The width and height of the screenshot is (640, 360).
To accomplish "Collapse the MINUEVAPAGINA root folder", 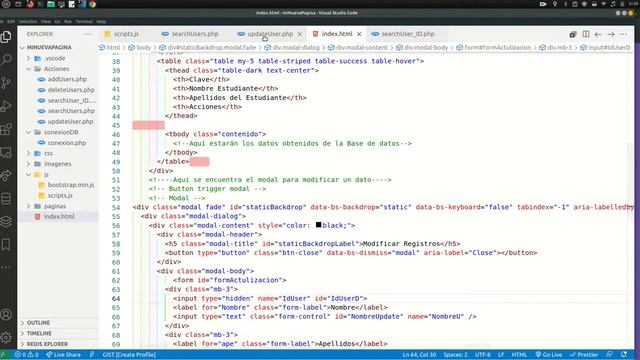I will click(x=49, y=47).
